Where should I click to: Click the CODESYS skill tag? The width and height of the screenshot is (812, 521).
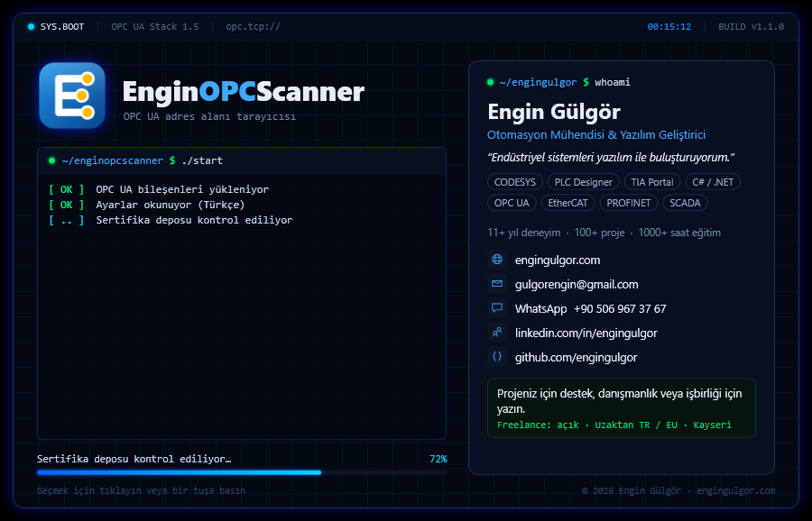515,181
